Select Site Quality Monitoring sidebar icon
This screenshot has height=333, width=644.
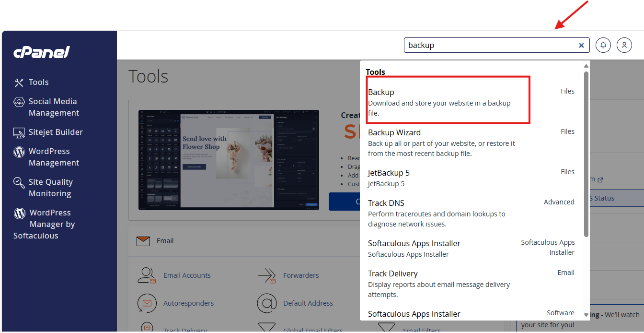tap(19, 183)
